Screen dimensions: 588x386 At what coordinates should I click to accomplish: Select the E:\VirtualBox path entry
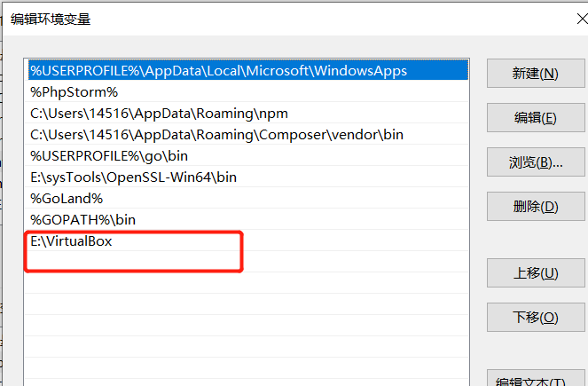click(247, 240)
